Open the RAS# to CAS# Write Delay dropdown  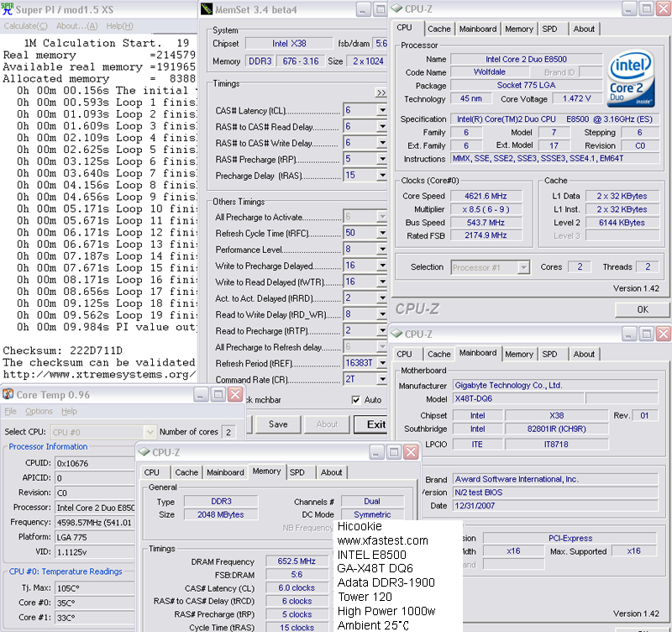tap(382, 143)
